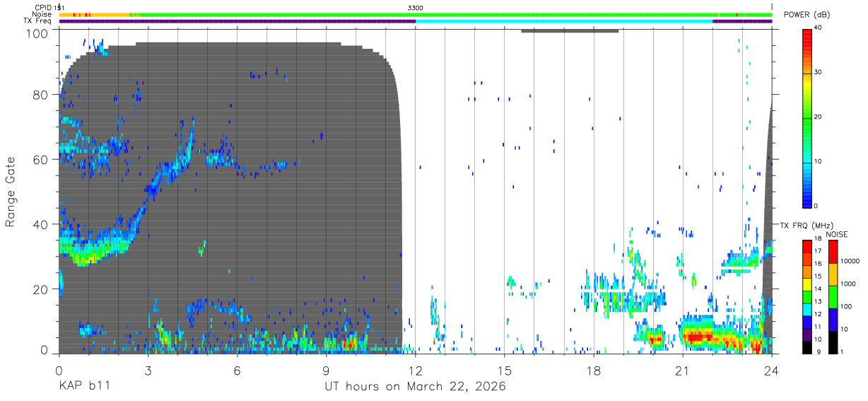Viewport: 868px width, 401px height.
Task: Click y-axis tick label '80'
Action: pos(42,94)
